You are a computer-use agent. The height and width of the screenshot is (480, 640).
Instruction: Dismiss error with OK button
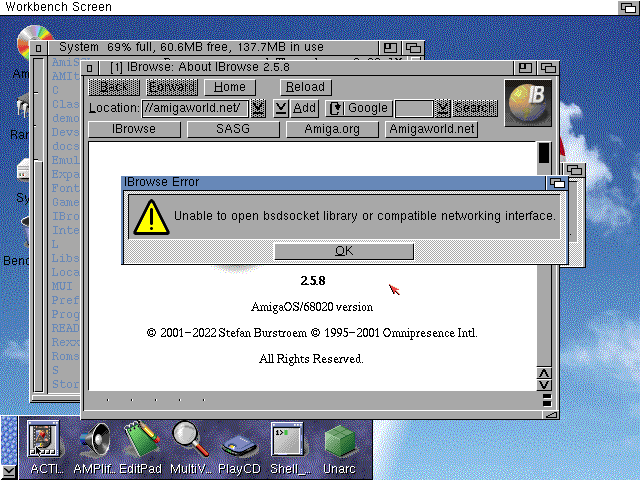344,251
